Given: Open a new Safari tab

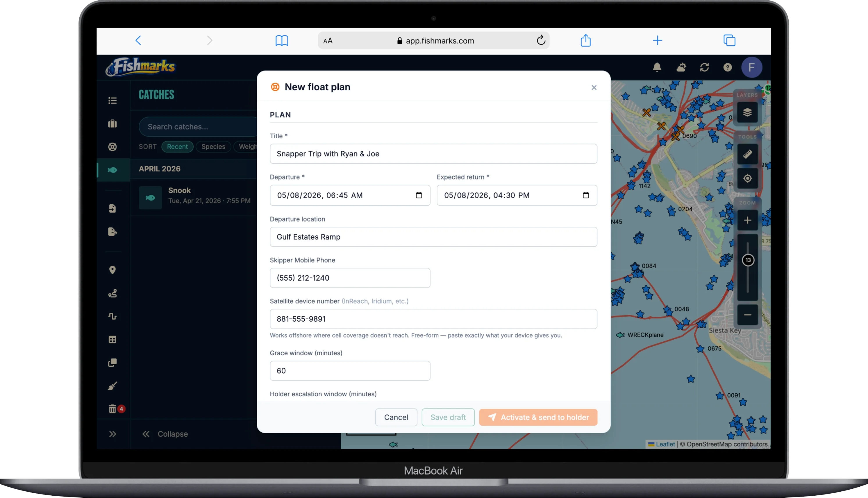Looking at the screenshot, I should pos(657,40).
